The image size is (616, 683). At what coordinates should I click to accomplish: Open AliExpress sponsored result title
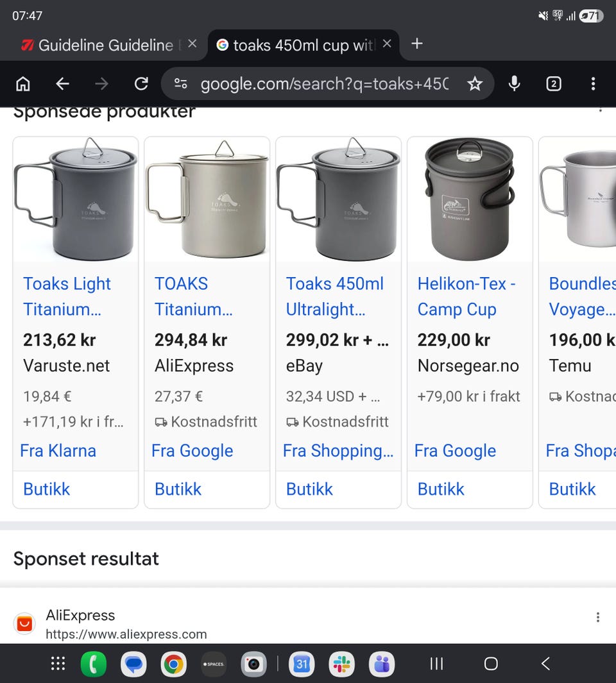click(x=80, y=615)
